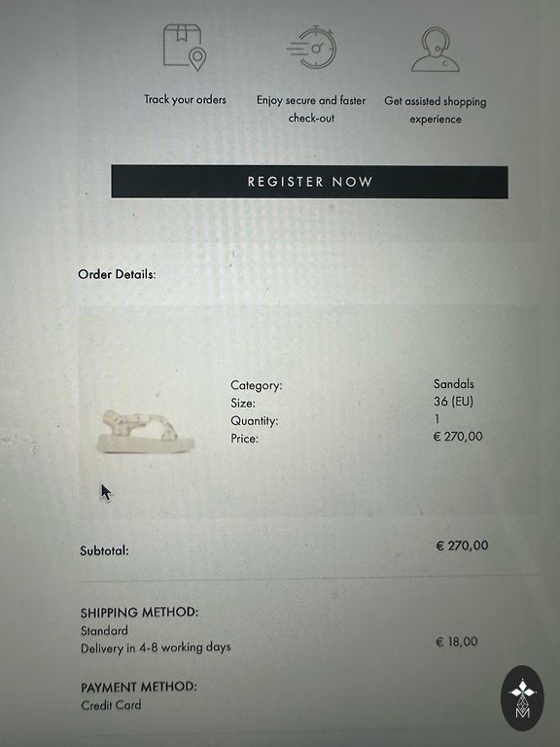Viewport: 560px width, 747px height.
Task: Click 'Enjoy secure and faster check-out' text
Action: pos(311,109)
